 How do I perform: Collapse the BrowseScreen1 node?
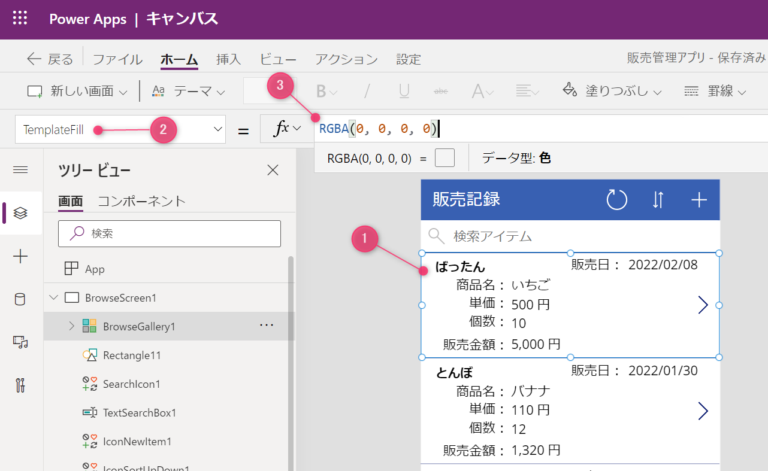click(x=53, y=298)
